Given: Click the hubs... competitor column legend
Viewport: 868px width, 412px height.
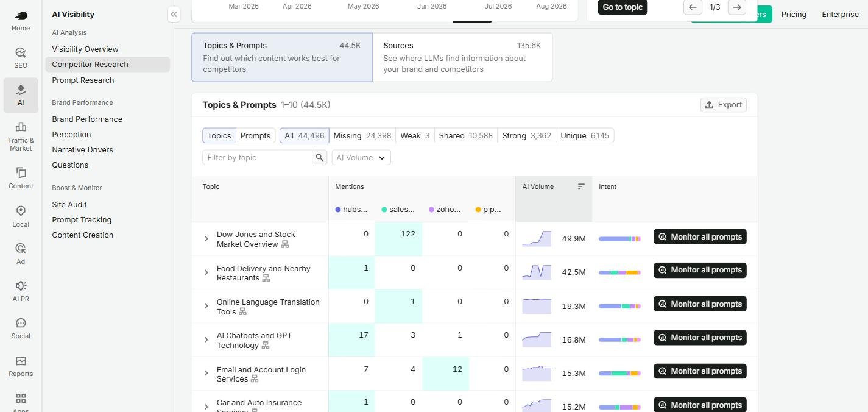Looking at the screenshot, I should pos(351,210).
